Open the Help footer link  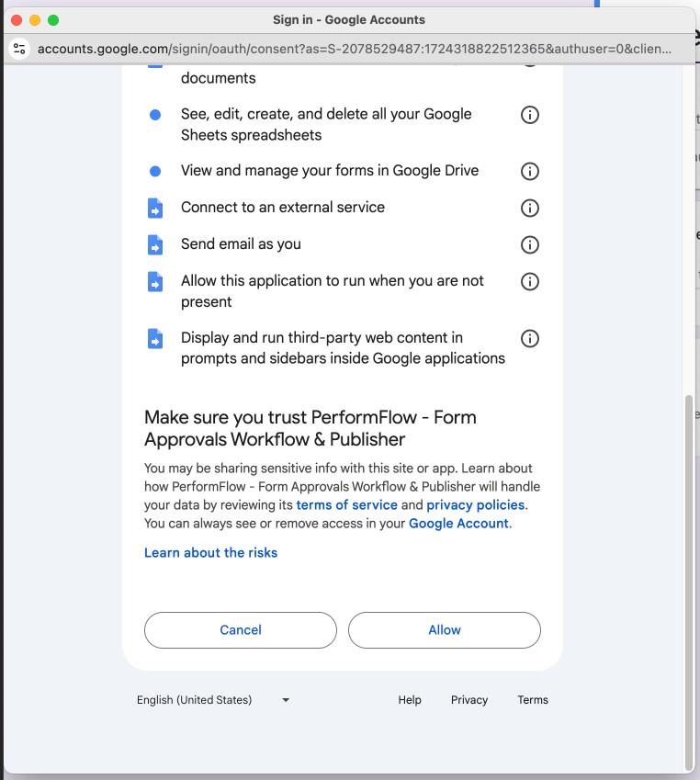pyautogui.click(x=410, y=700)
